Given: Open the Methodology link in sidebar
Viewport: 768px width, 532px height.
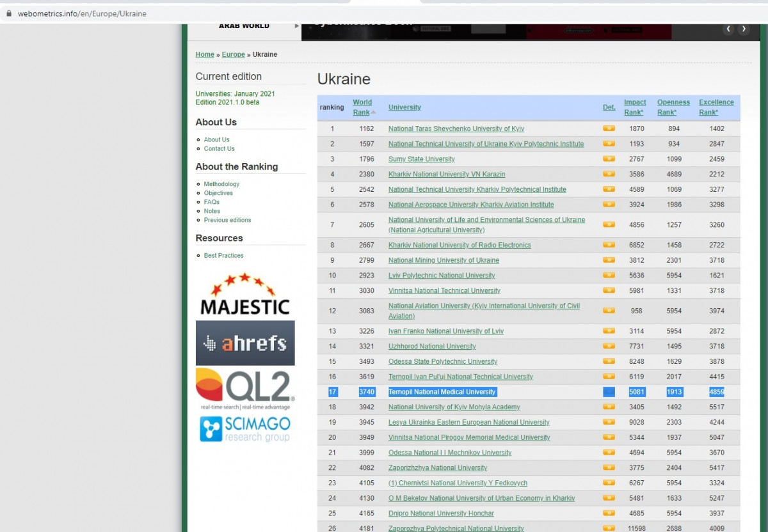Looking at the screenshot, I should 221,184.
